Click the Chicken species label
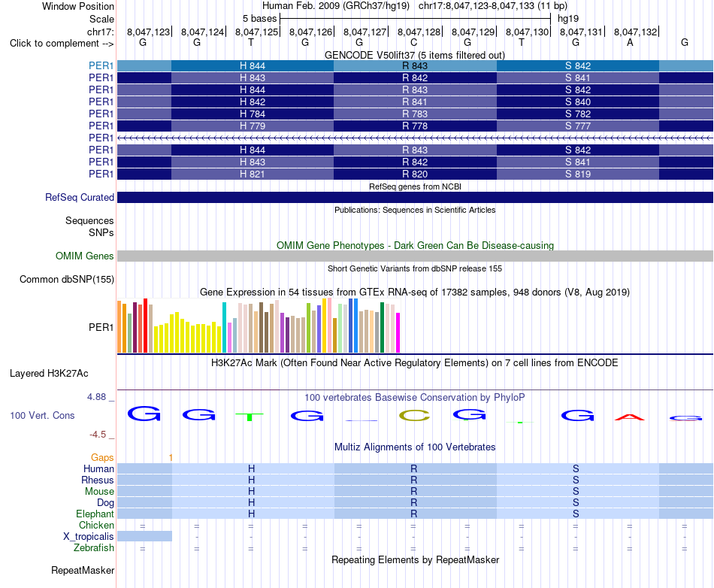This screenshot has height=588, width=714. tap(96, 525)
